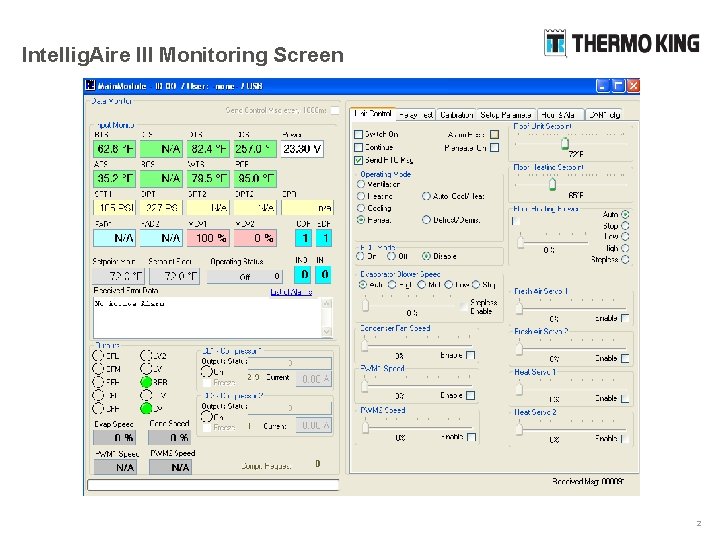Image resolution: width=720 pixels, height=540 pixels.
Task: Check the Switch On checkbox
Action: (x=359, y=134)
